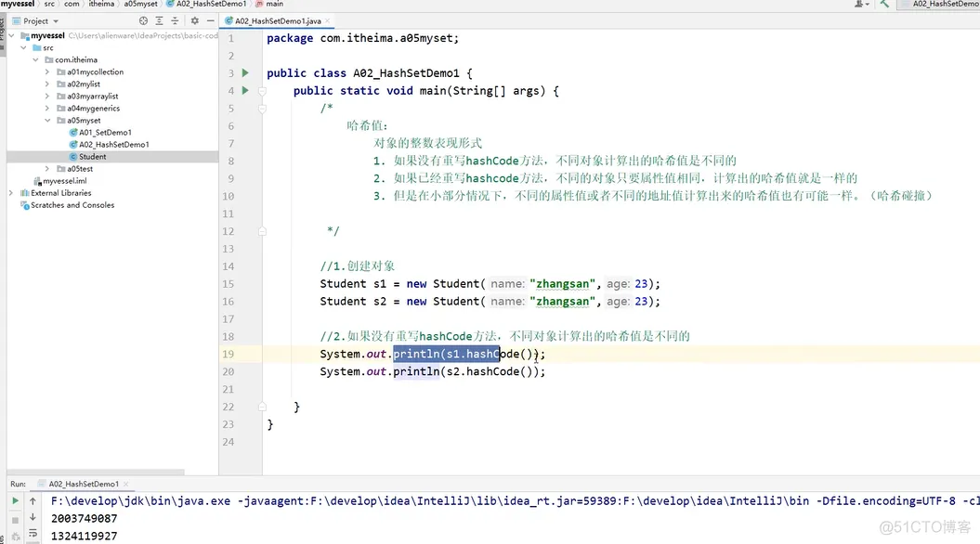Run main via the green gutter arrow
980x544 pixels.
tap(244, 90)
